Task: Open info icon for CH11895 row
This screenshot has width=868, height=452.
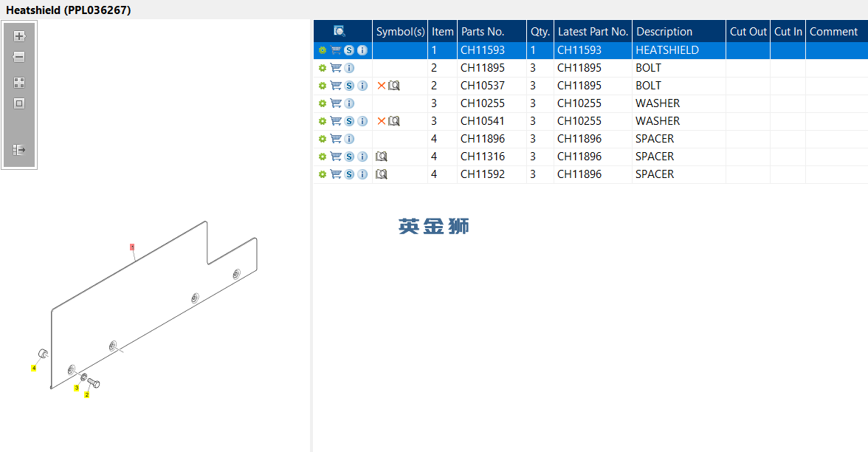Action: pos(348,68)
